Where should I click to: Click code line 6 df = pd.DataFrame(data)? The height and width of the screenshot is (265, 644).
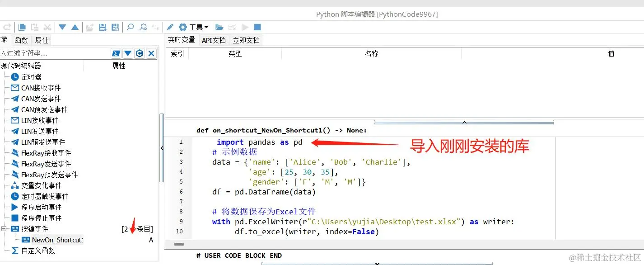264,192
